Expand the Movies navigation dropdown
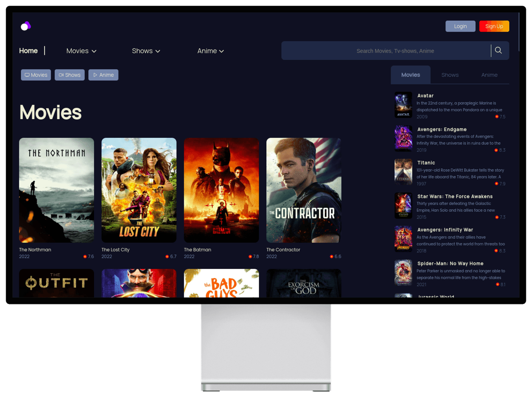532x401 pixels. point(81,51)
